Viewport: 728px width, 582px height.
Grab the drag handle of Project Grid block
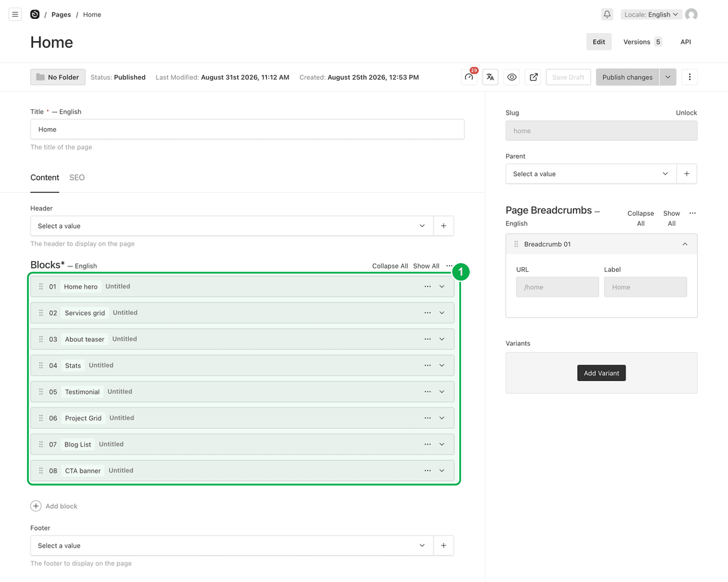click(41, 418)
